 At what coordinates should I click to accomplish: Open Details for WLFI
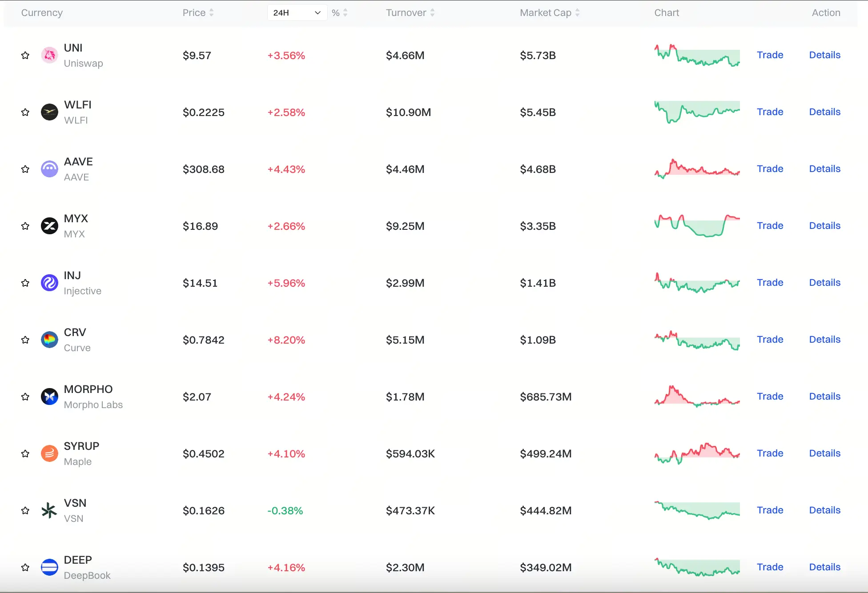coord(824,112)
